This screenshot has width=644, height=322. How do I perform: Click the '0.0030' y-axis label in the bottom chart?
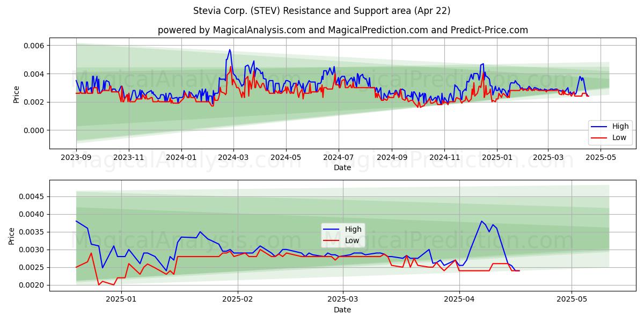(32, 250)
